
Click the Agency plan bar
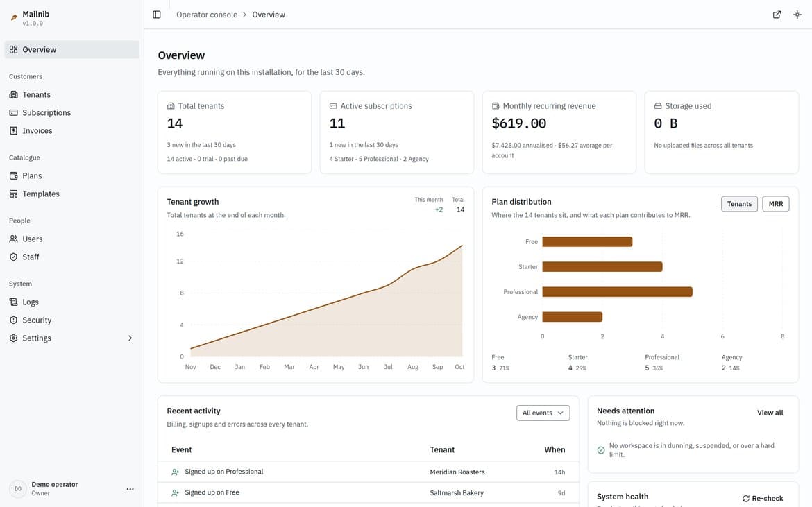(x=573, y=317)
